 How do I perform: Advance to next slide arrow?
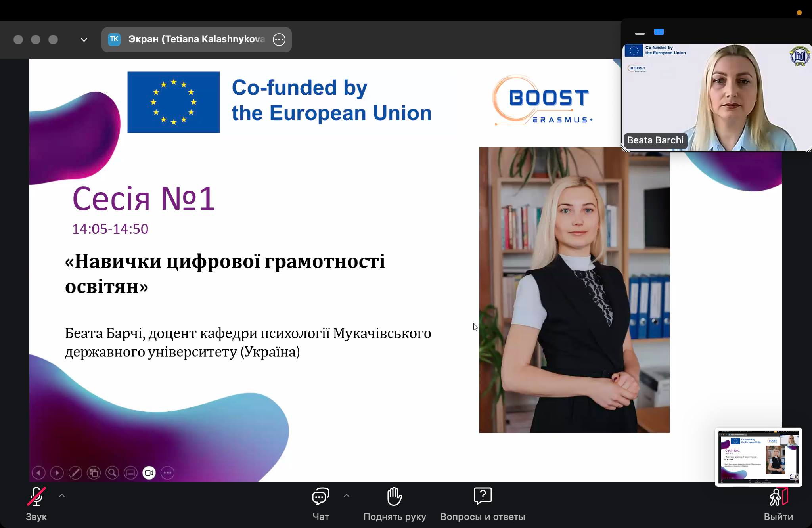pos(57,473)
